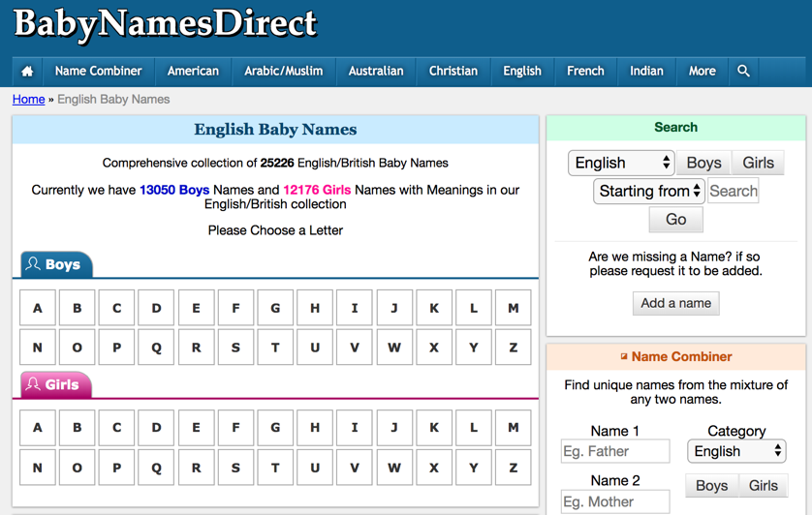Click the Name Combiner panel heading

click(x=681, y=356)
